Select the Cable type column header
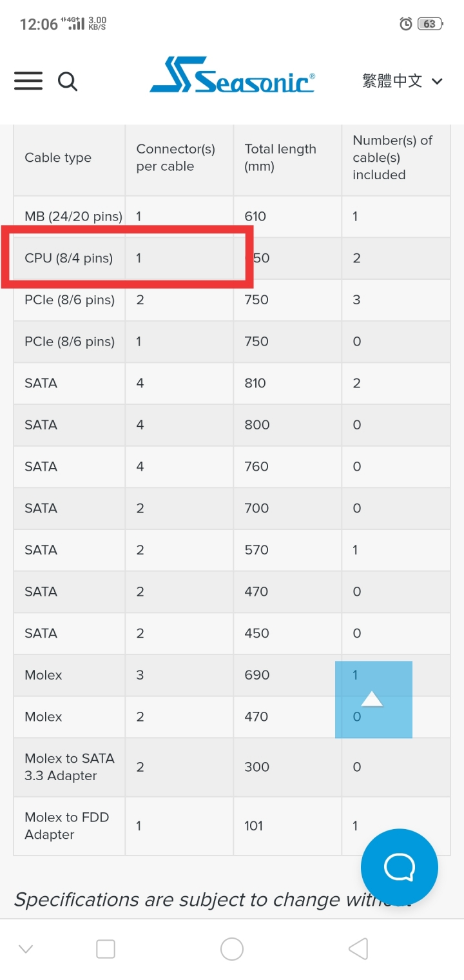Screen dimensions: 464x980 pos(58,158)
